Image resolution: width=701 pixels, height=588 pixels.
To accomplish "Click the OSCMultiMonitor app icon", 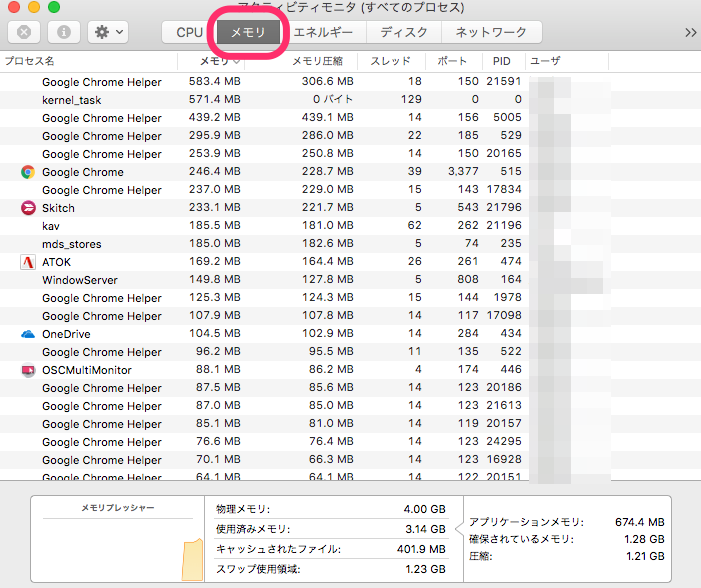I will point(28,370).
